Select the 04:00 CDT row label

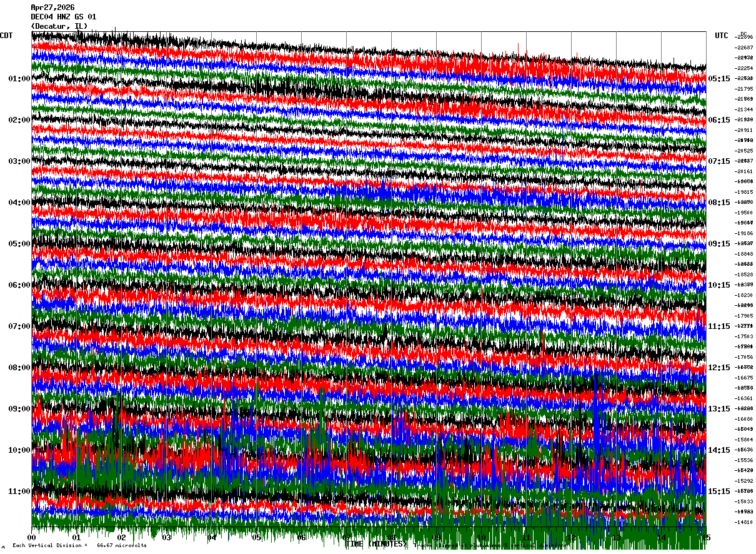point(19,203)
